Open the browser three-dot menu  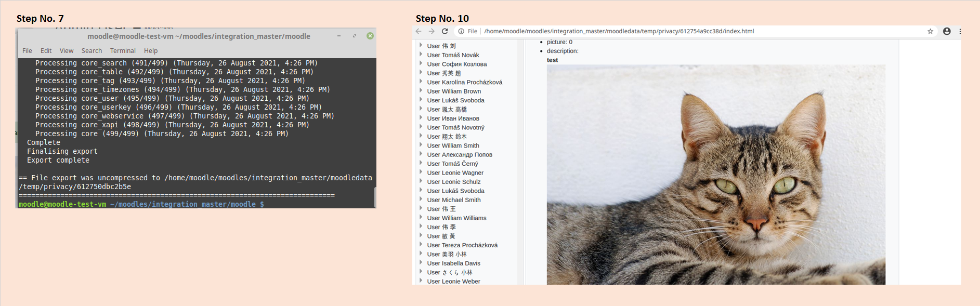click(960, 31)
